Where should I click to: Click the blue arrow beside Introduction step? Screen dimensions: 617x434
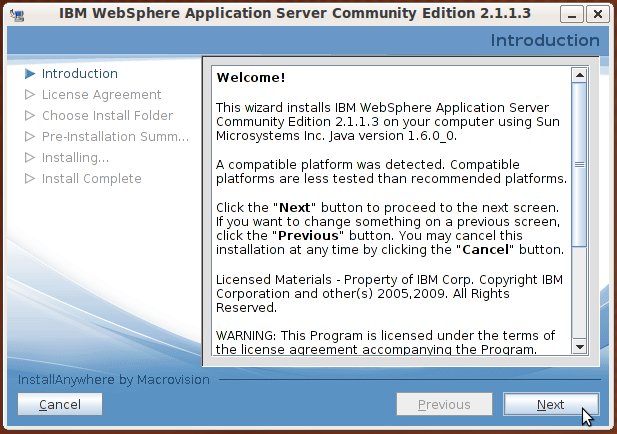click(30, 74)
